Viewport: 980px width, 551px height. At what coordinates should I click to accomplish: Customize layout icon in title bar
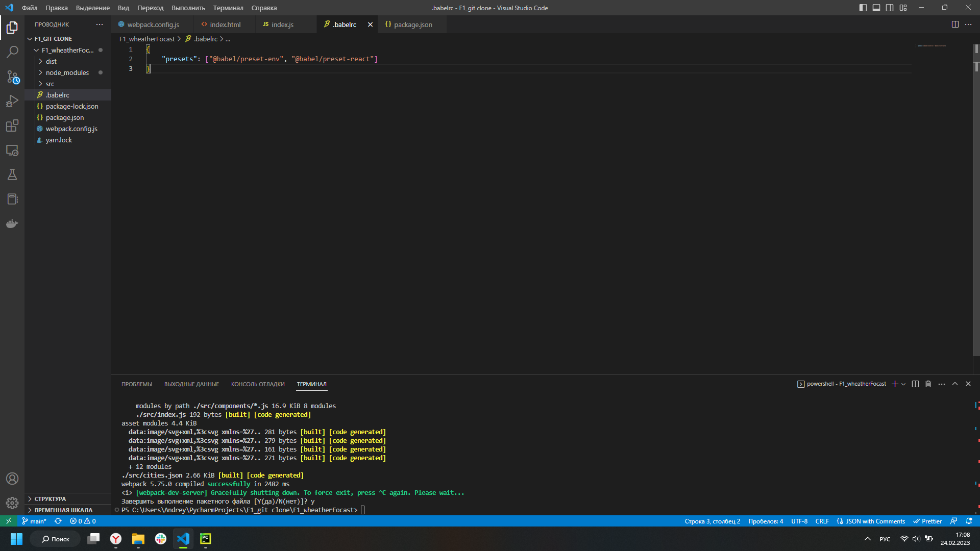pos(903,8)
